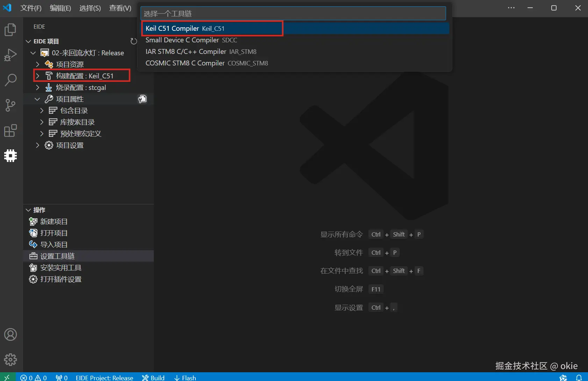Select the 包含目录 label

pyautogui.click(x=74, y=111)
